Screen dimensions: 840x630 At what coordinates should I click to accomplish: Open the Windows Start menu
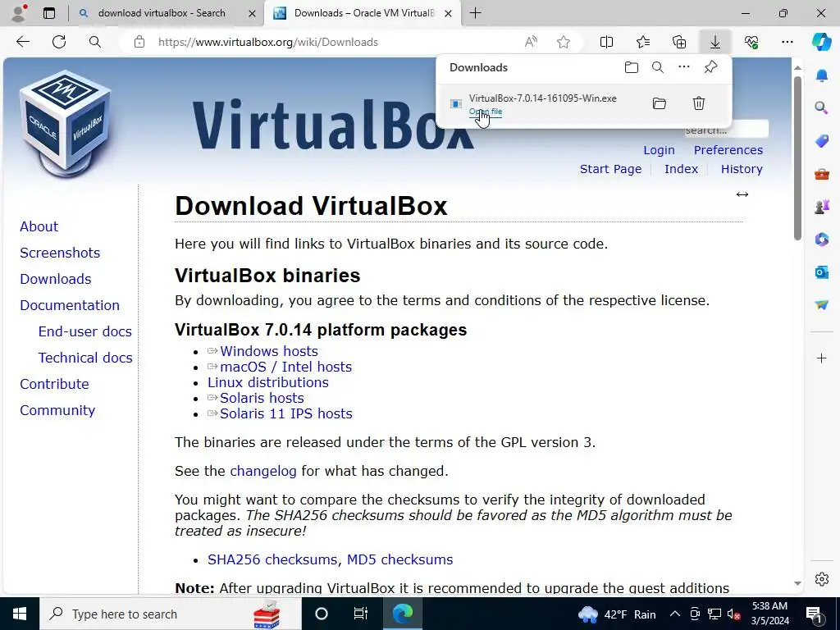pyautogui.click(x=20, y=614)
